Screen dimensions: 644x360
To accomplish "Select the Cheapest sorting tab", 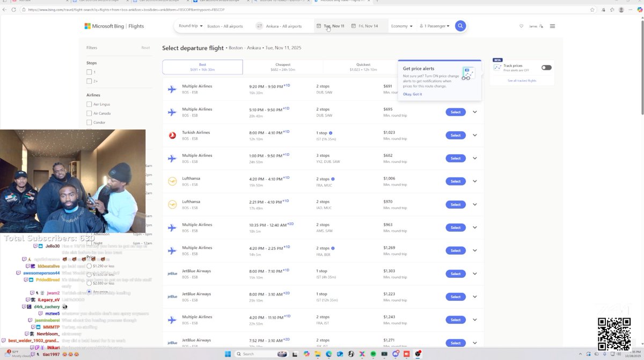I will click(x=283, y=67).
